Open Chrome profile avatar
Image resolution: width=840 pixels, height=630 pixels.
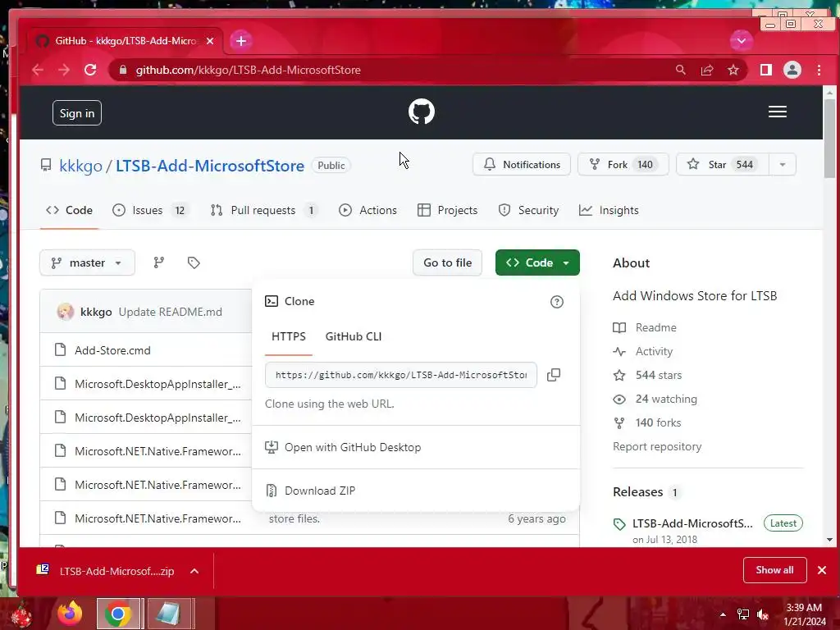click(792, 70)
